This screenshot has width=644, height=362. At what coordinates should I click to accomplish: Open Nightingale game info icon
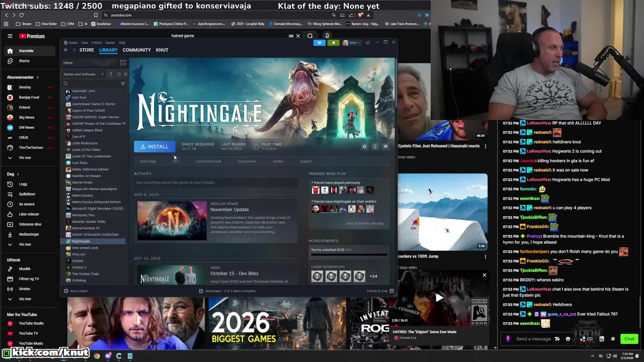(375, 147)
